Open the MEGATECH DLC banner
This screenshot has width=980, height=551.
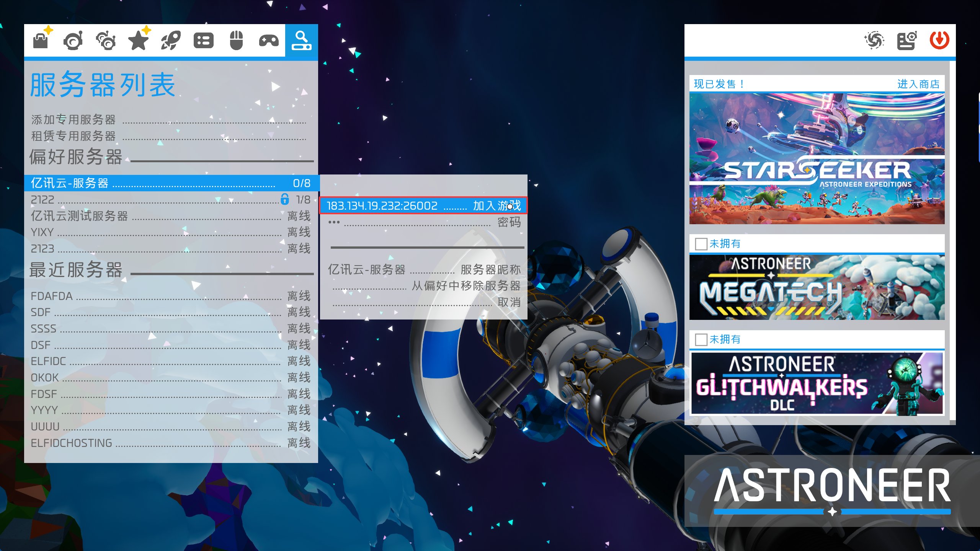[x=817, y=287]
